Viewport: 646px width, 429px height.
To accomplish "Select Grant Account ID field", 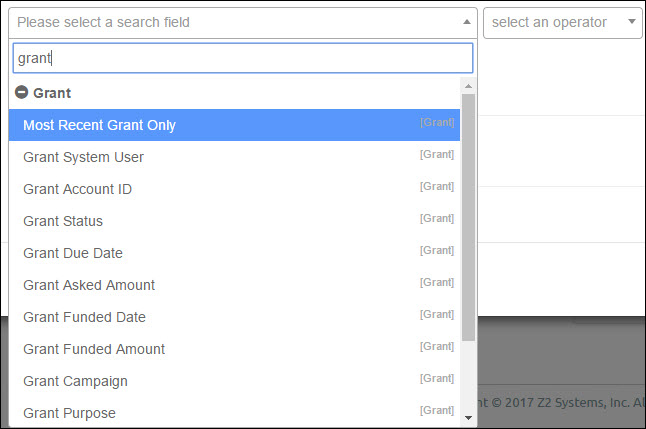I will pos(234,189).
